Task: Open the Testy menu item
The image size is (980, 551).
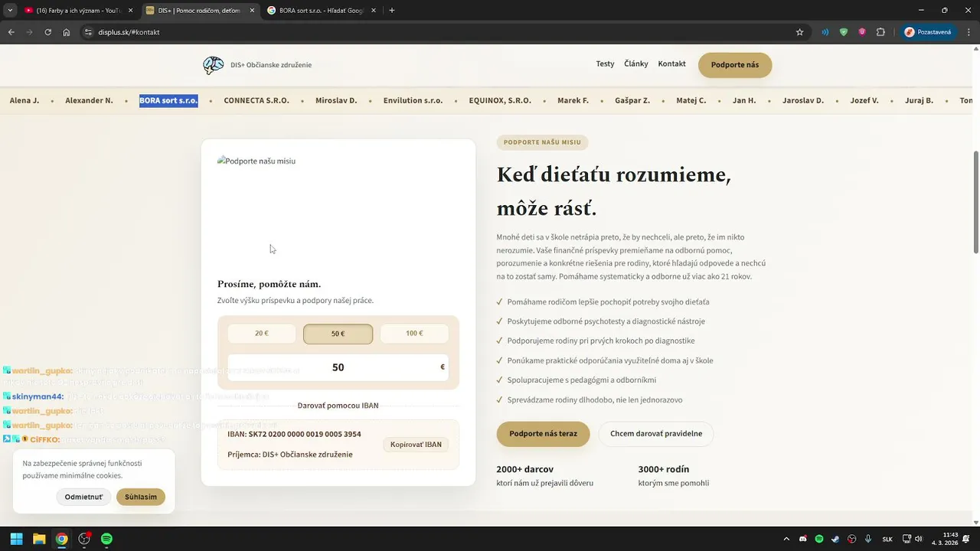Action: click(x=605, y=64)
